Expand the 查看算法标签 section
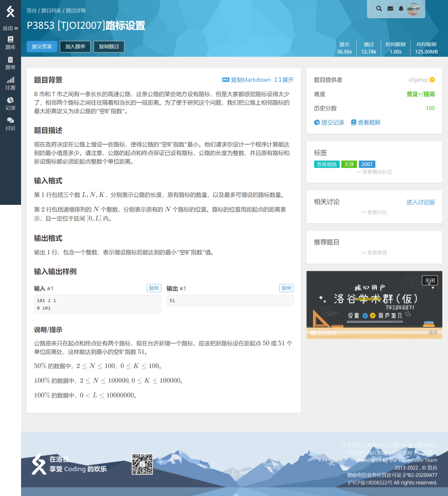 coord(374,172)
